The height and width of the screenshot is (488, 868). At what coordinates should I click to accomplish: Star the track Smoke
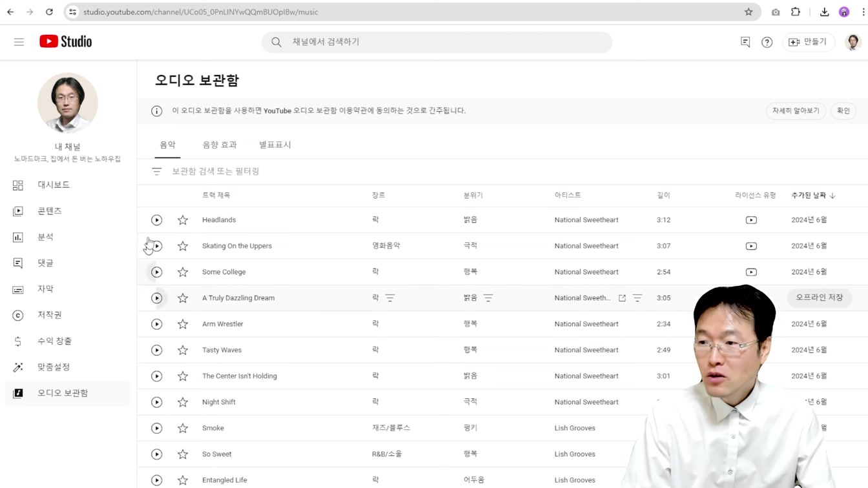click(183, 428)
